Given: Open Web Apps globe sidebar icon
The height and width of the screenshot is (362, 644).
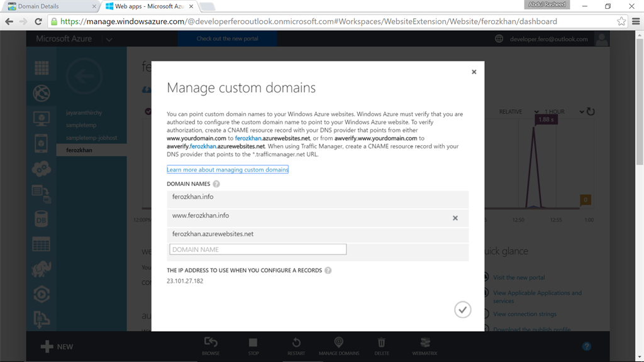Looking at the screenshot, I should click(x=42, y=93).
